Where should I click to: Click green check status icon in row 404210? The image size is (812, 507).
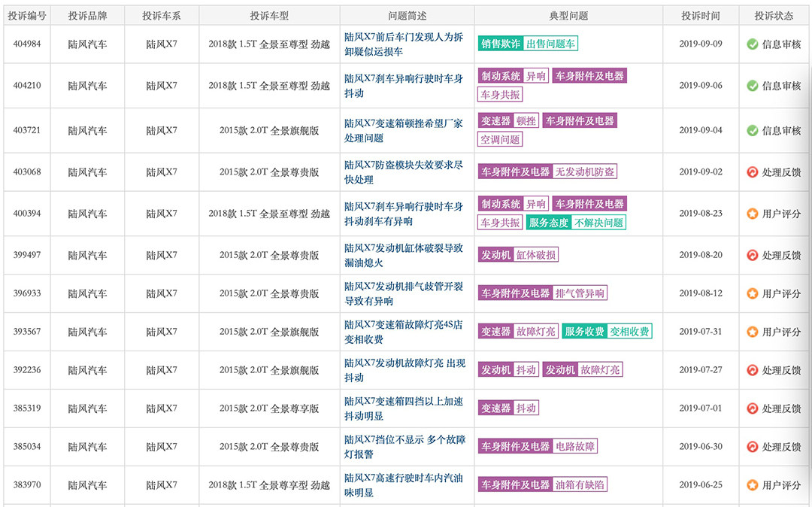[752, 86]
